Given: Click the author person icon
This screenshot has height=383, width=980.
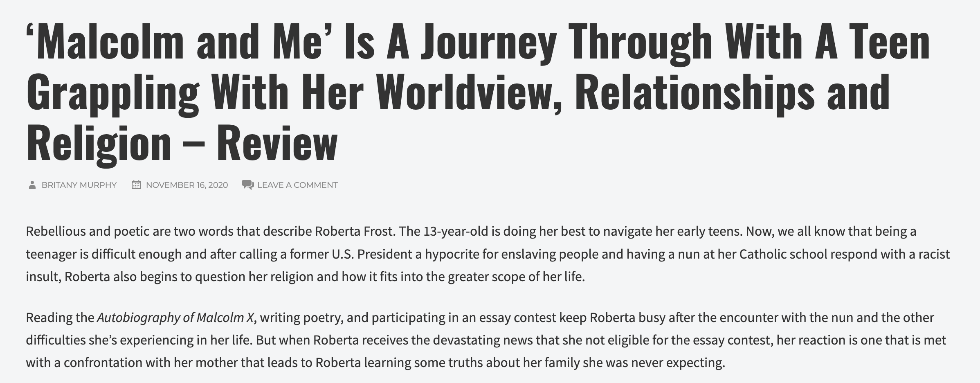Looking at the screenshot, I should click(x=32, y=185).
